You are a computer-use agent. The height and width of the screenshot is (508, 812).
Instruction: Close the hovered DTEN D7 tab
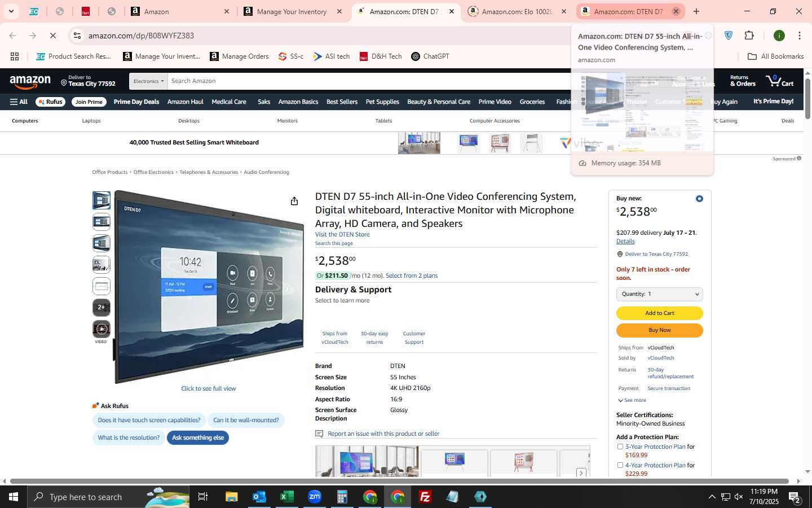(x=676, y=11)
